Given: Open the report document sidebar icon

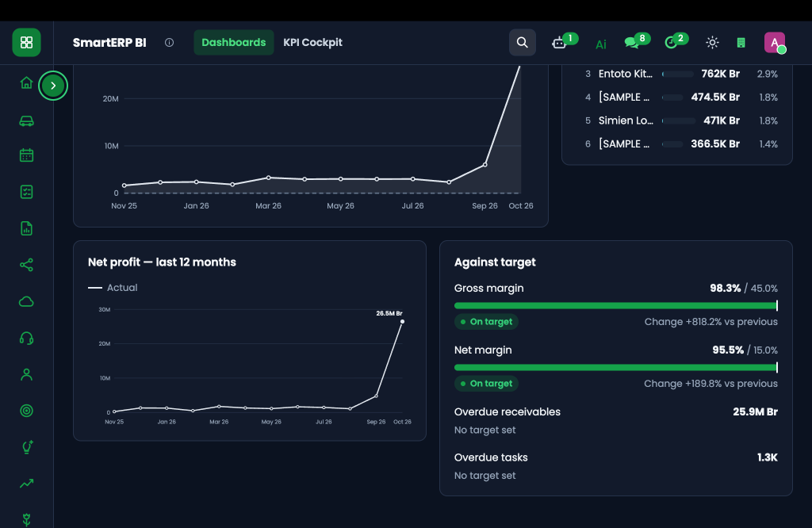Looking at the screenshot, I should pyautogui.click(x=26, y=228).
